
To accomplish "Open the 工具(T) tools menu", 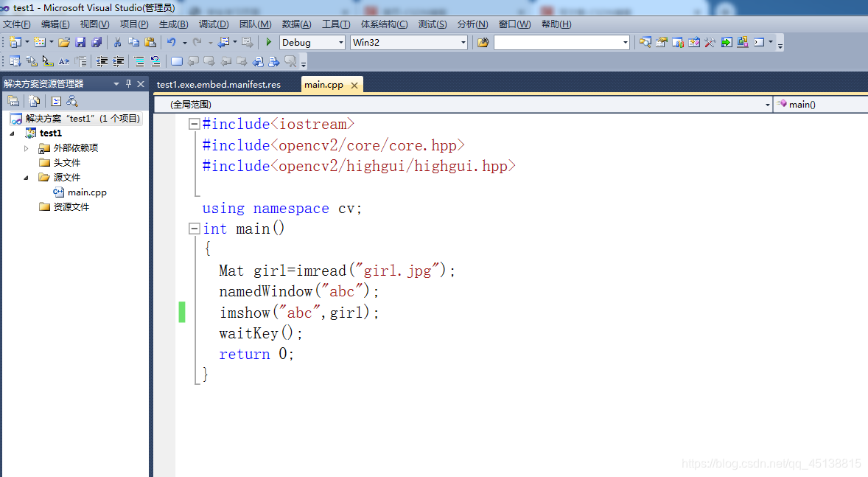I will (336, 24).
